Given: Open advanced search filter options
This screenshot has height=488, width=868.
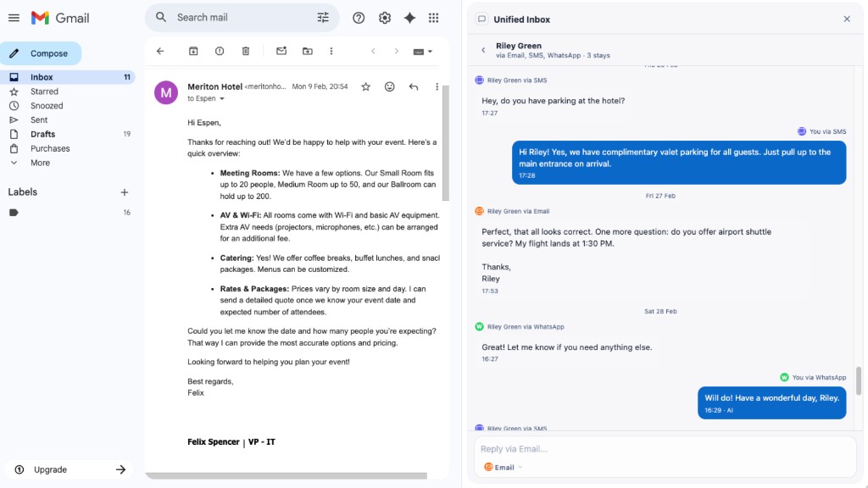Looking at the screenshot, I should coord(323,17).
